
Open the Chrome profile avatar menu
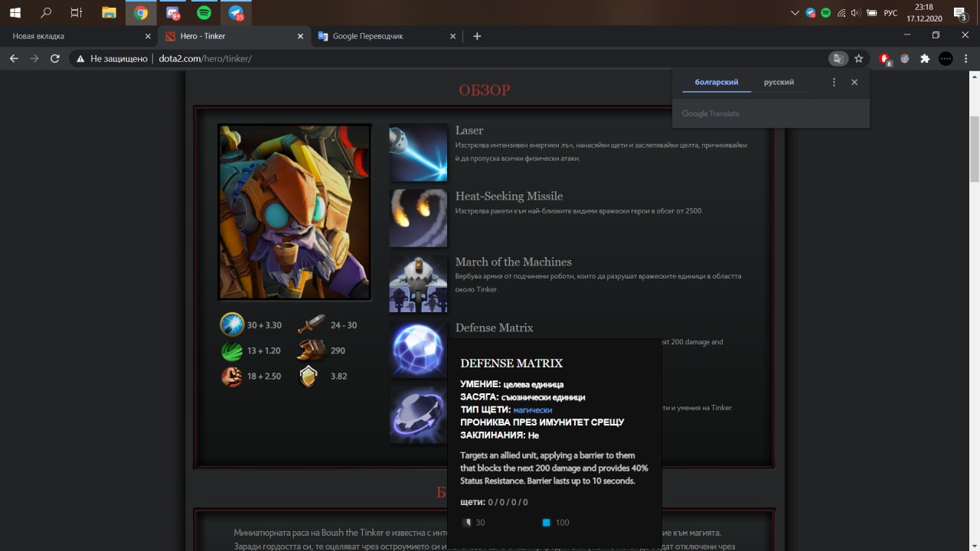point(946,58)
